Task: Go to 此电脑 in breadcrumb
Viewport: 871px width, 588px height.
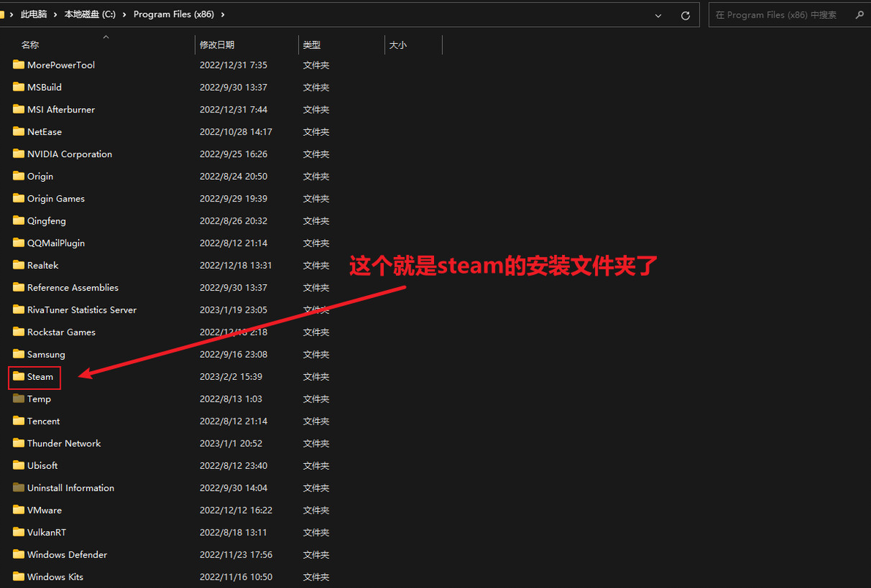Action: point(34,15)
